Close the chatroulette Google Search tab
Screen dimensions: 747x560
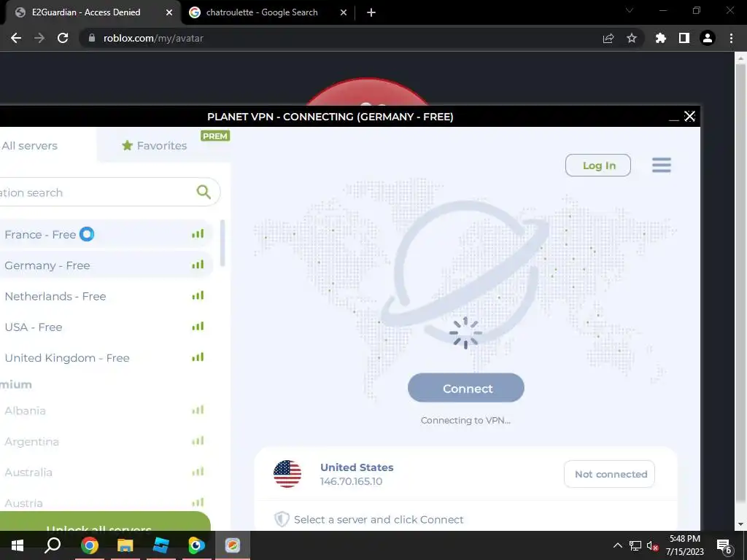(x=343, y=12)
